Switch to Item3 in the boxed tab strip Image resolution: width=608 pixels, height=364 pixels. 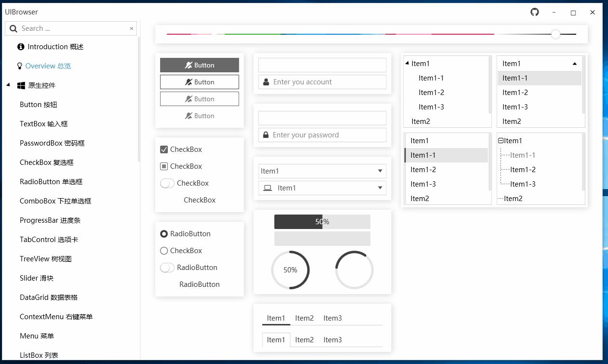coord(333,340)
